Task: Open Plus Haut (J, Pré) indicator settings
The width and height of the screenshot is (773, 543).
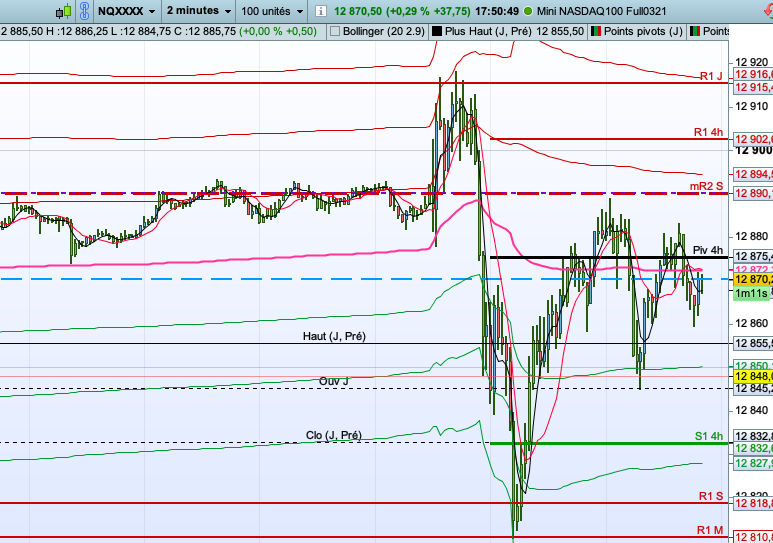Action: click(514, 32)
